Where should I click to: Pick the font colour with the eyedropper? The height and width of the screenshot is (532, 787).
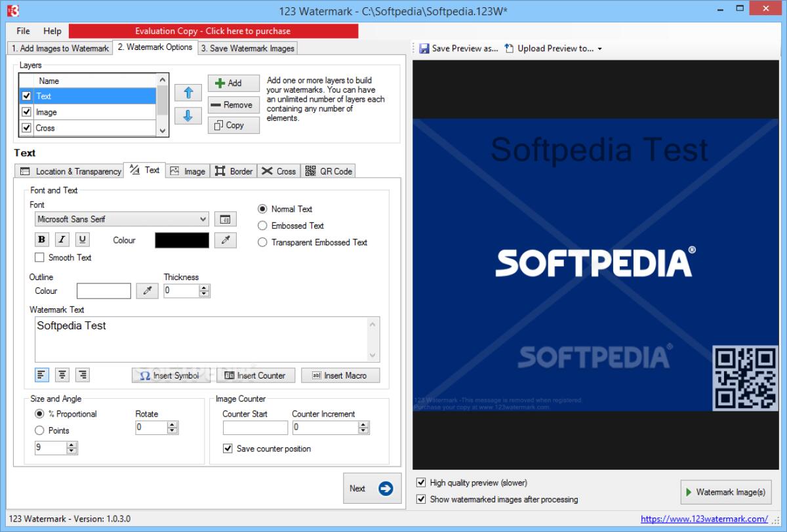click(225, 239)
